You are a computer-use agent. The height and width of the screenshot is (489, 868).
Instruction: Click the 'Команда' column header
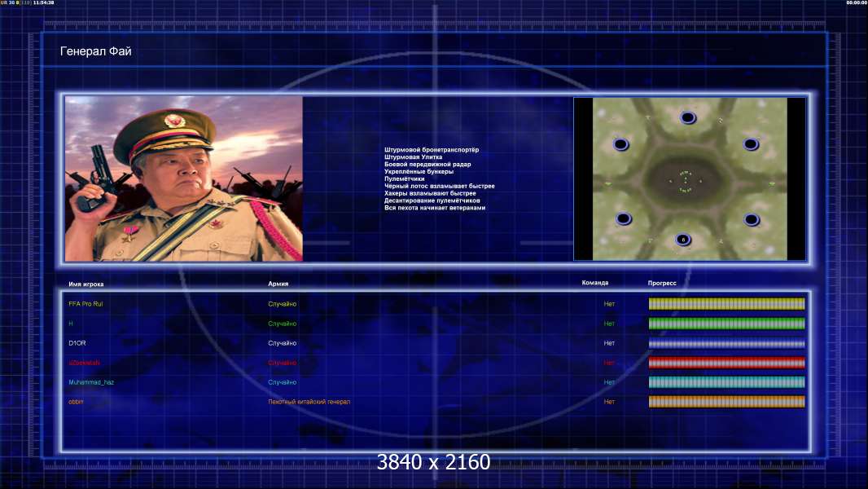coord(595,283)
